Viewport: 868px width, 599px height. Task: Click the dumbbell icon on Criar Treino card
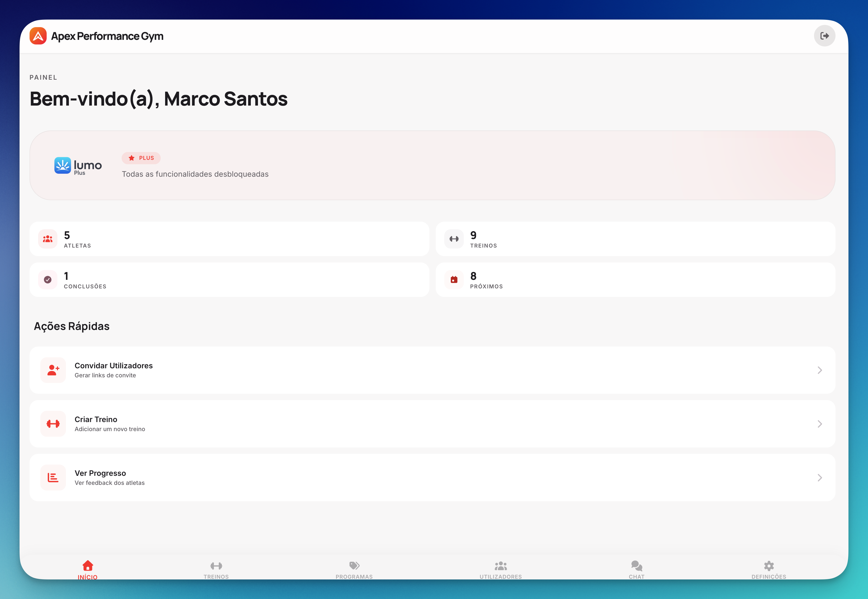pos(53,423)
